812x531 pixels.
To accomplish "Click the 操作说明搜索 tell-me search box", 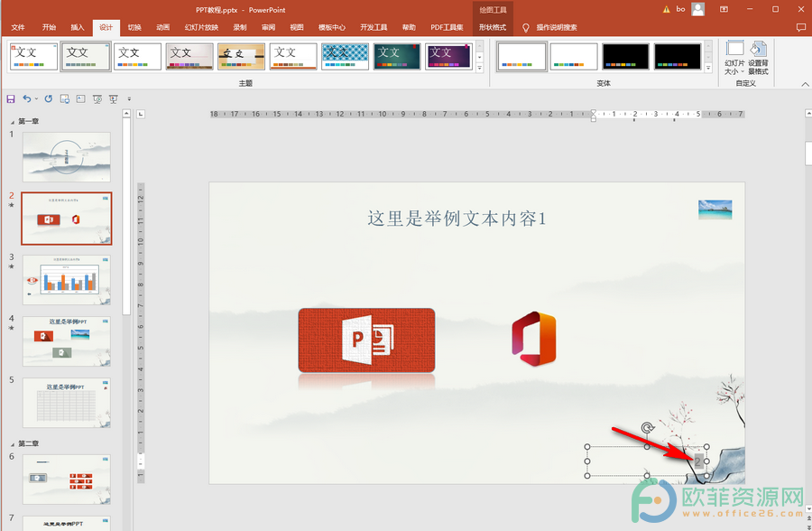I will [557, 27].
